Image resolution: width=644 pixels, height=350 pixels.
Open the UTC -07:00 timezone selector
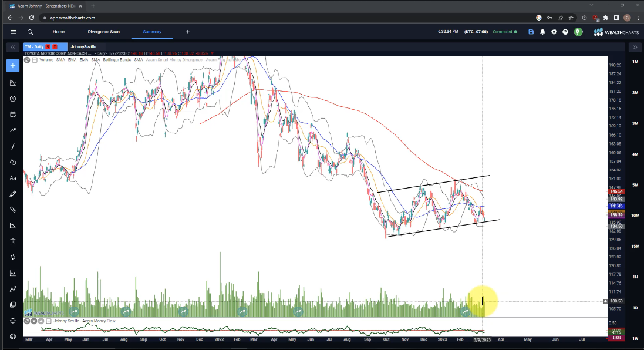(476, 32)
